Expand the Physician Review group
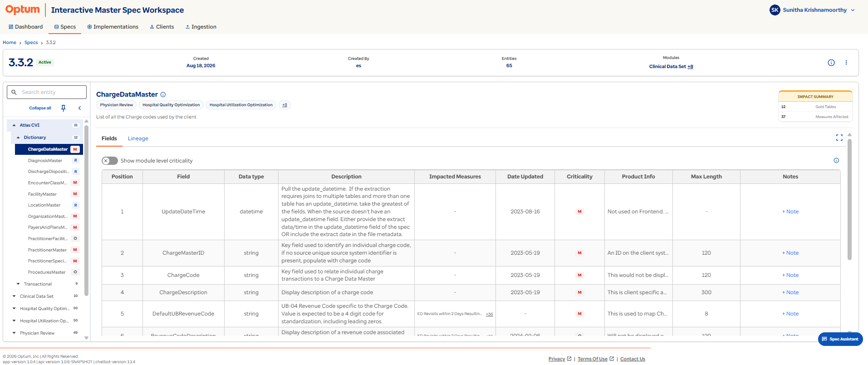Image resolution: width=868 pixels, height=365 pixels. click(x=14, y=333)
